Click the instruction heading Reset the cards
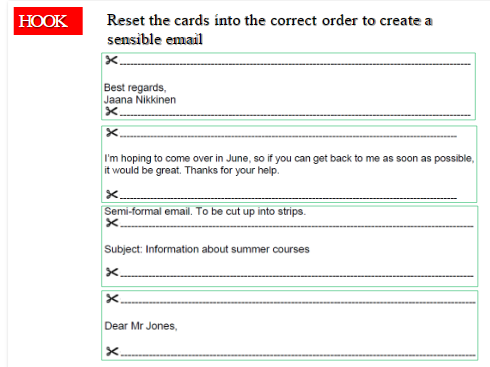490x367 pixels. [x=270, y=20]
